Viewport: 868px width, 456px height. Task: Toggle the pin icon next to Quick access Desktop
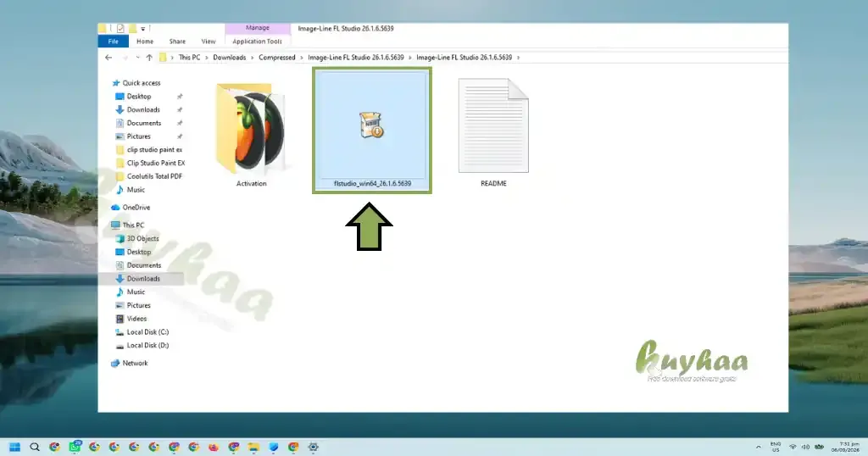tap(180, 97)
